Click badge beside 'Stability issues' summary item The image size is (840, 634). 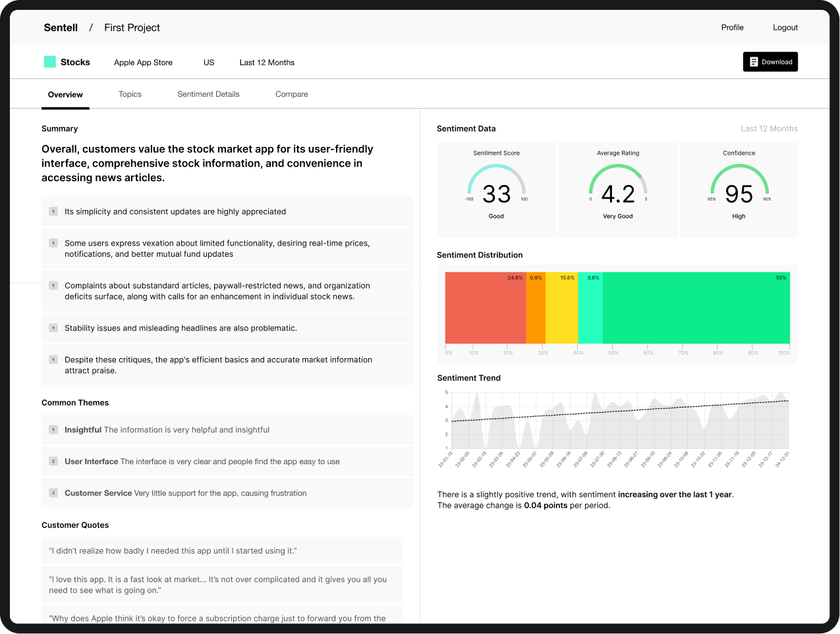pyautogui.click(x=53, y=328)
